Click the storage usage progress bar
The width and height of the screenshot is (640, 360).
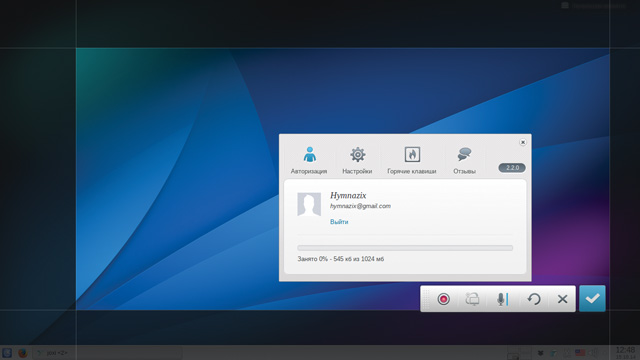coord(405,248)
